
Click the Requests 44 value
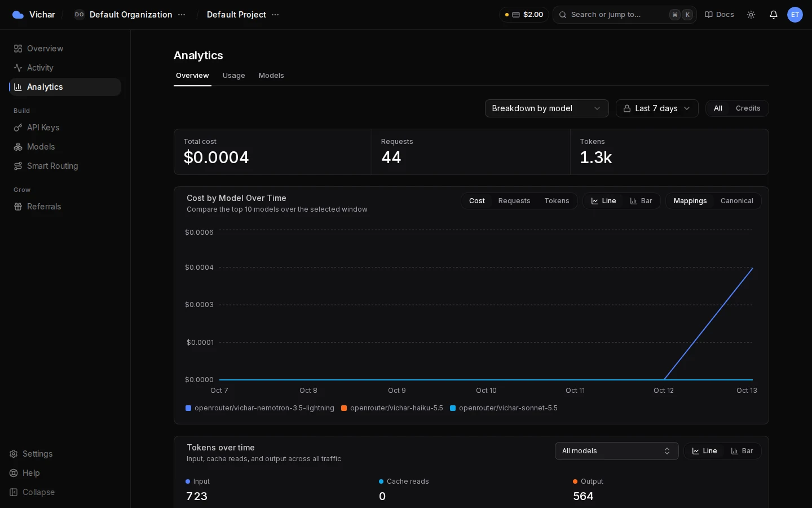pyautogui.click(x=391, y=157)
